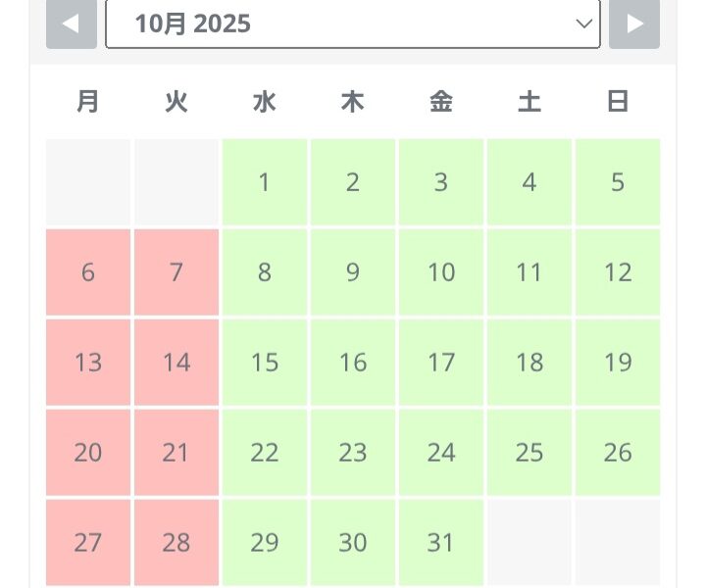The height and width of the screenshot is (588, 706).
Task: Select the 26th on the calendar
Action: 618,453
